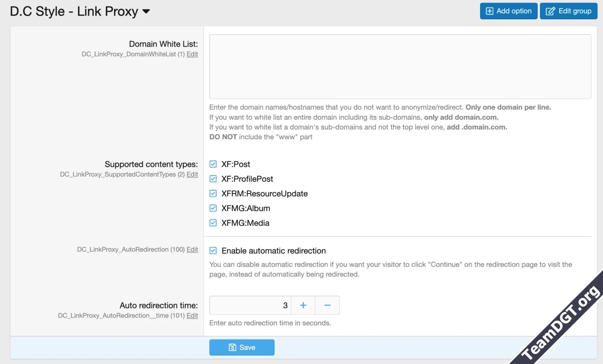Uncheck XFRM:ResourceUpdate content type
Image resolution: width=603 pixels, height=364 pixels.
click(213, 194)
